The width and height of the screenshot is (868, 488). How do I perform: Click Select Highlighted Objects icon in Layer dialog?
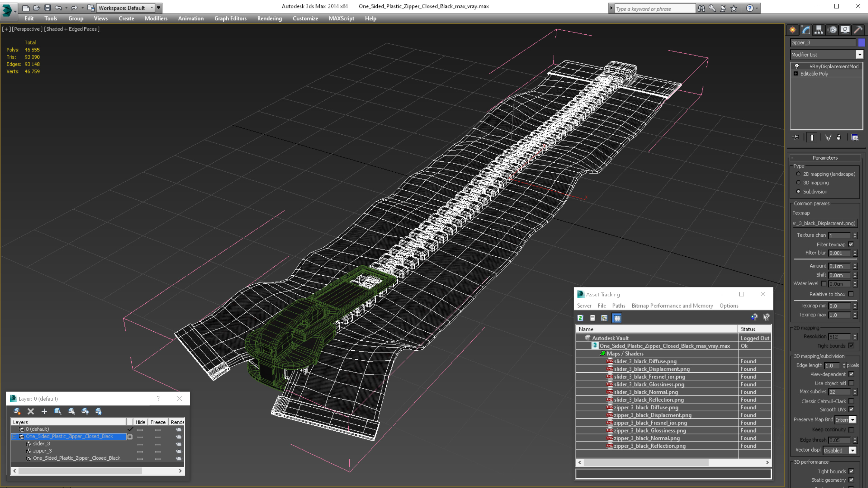pos(58,411)
